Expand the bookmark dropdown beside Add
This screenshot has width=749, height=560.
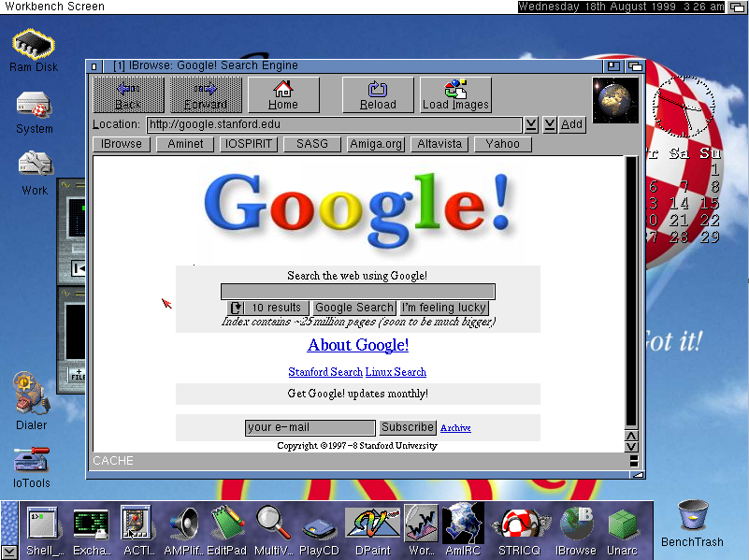coord(550,125)
